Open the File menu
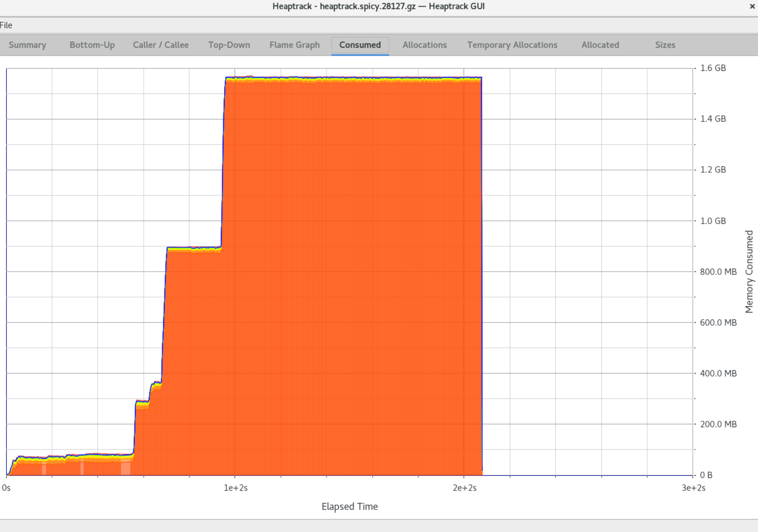 [x=6, y=25]
